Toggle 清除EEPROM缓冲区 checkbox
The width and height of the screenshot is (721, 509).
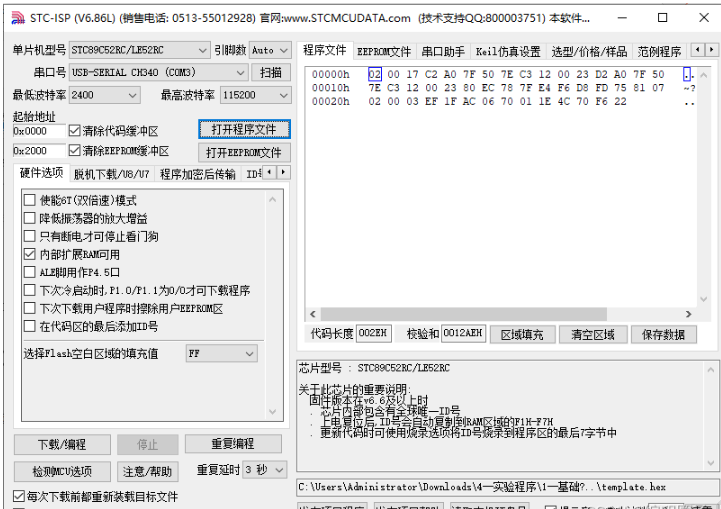[x=74, y=150]
